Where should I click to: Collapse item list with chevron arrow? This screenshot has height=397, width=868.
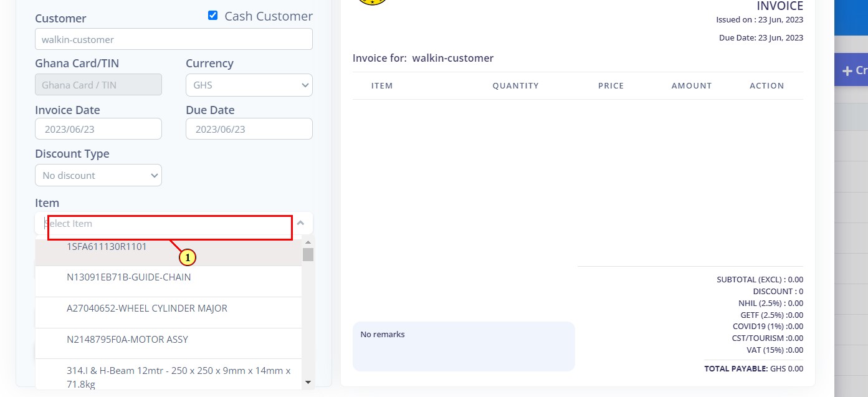tap(300, 223)
